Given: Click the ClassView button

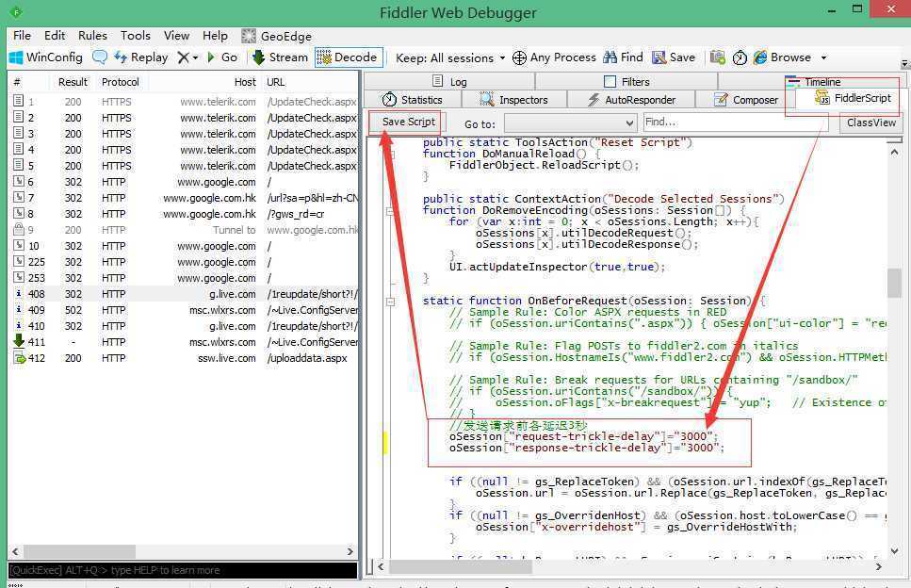Looking at the screenshot, I should [x=870, y=122].
